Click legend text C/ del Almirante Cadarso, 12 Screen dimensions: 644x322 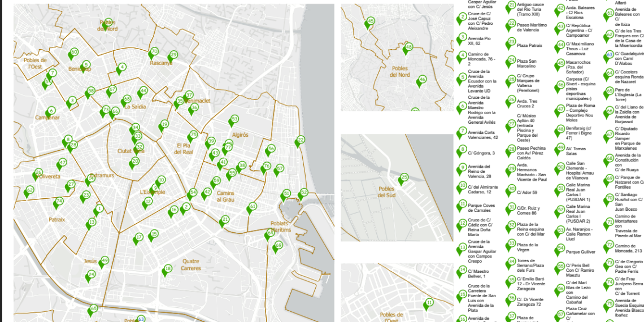click(483, 189)
